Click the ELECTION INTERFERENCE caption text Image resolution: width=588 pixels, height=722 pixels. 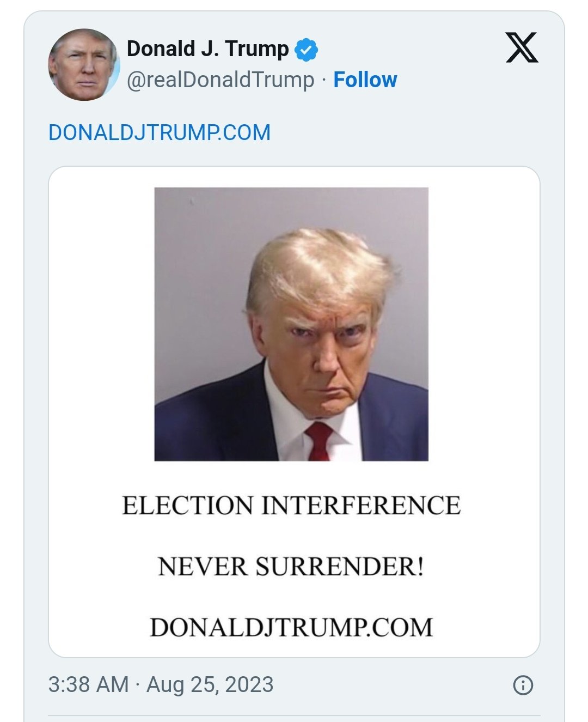tap(291, 505)
